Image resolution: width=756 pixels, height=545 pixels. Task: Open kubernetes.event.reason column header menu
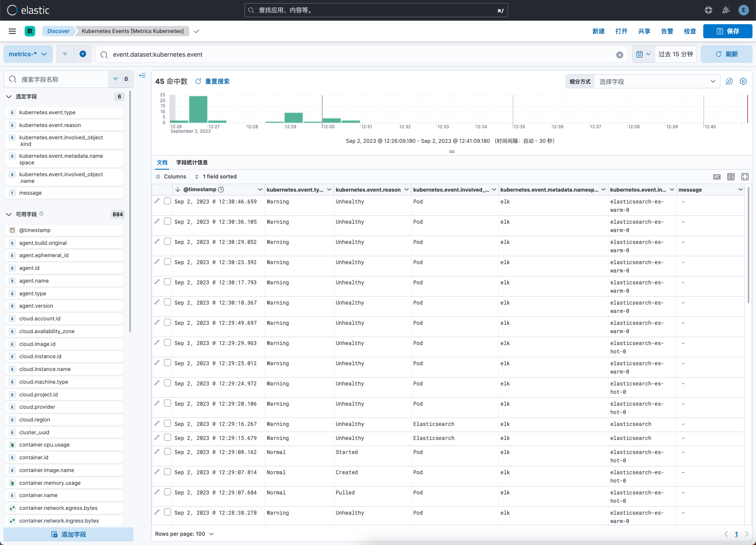tap(407, 189)
